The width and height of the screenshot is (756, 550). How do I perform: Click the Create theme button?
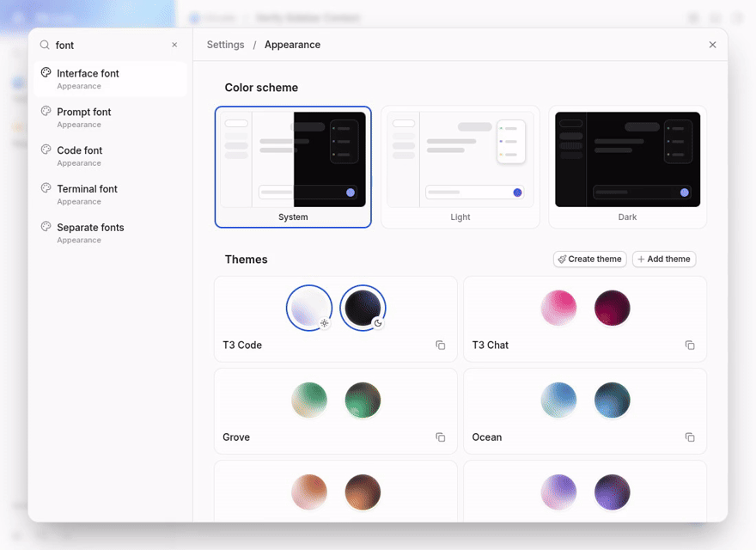click(x=589, y=259)
